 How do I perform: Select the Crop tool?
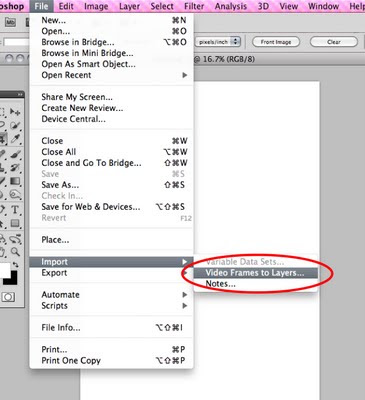[x=3, y=139]
